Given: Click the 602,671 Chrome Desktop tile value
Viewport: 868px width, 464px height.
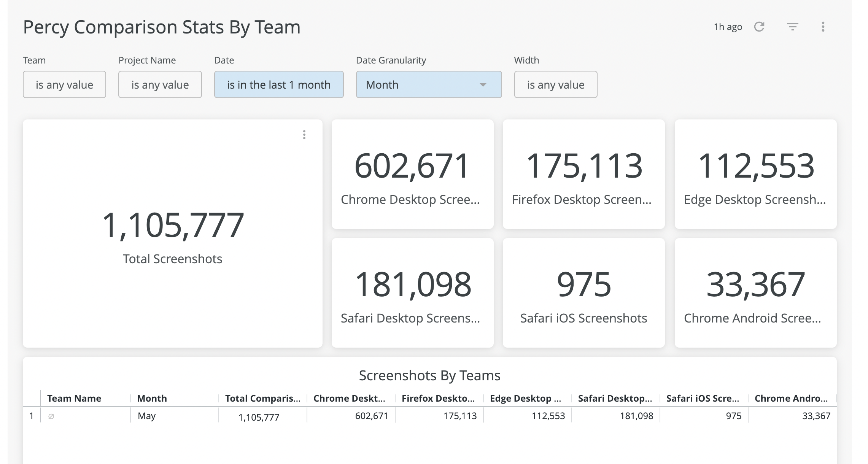Looking at the screenshot, I should (x=412, y=166).
